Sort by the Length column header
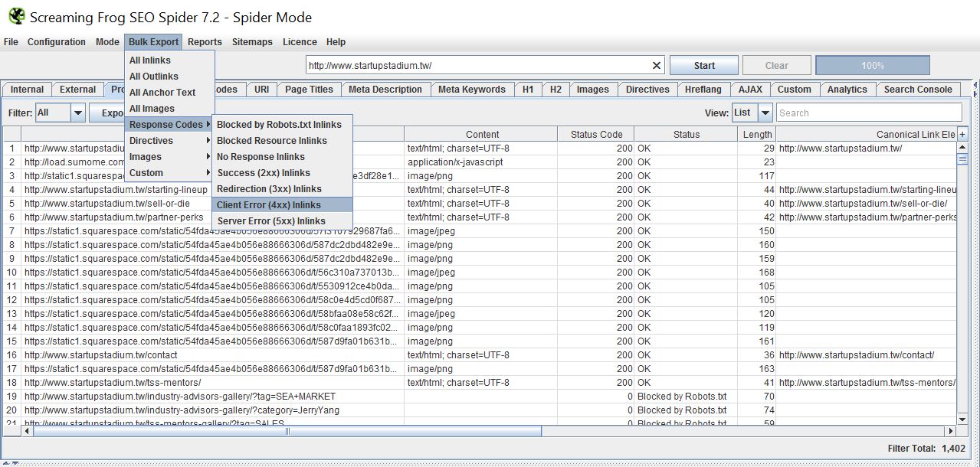This screenshot has height=467, width=980. pyautogui.click(x=757, y=134)
